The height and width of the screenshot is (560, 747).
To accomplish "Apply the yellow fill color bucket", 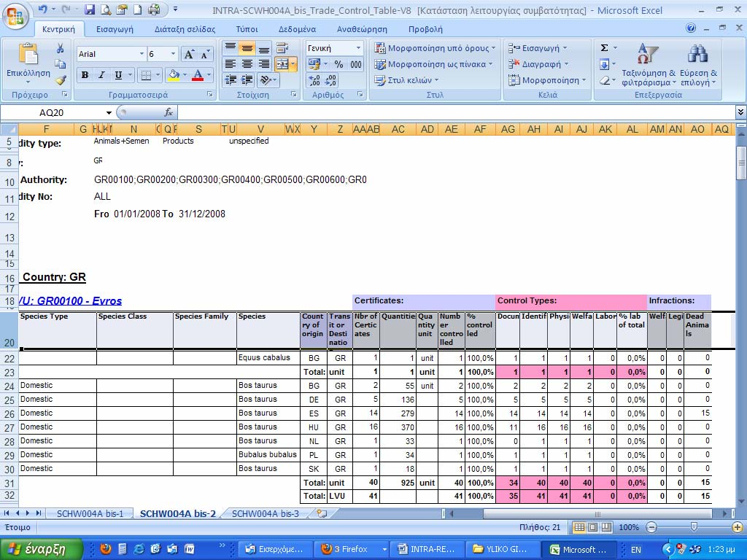I will pos(174,75).
